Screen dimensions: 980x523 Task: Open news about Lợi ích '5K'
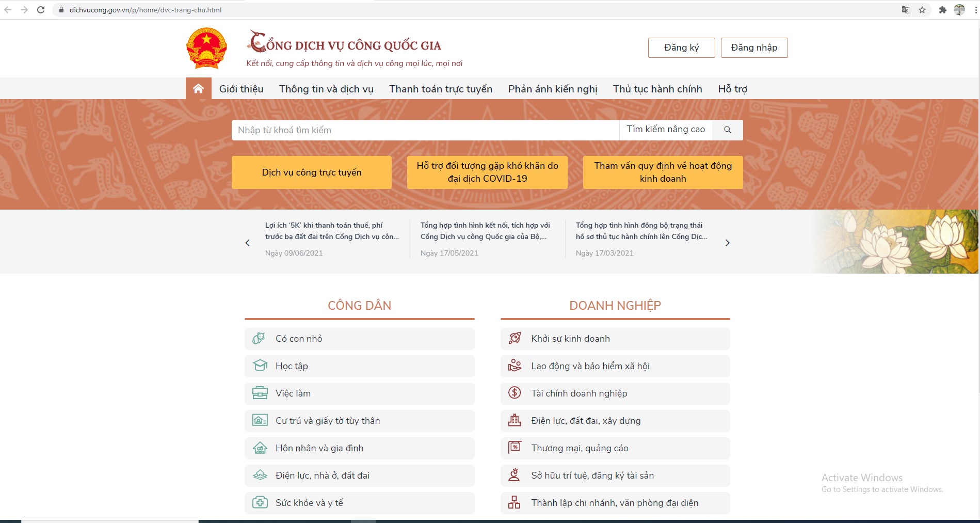[x=332, y=231]
